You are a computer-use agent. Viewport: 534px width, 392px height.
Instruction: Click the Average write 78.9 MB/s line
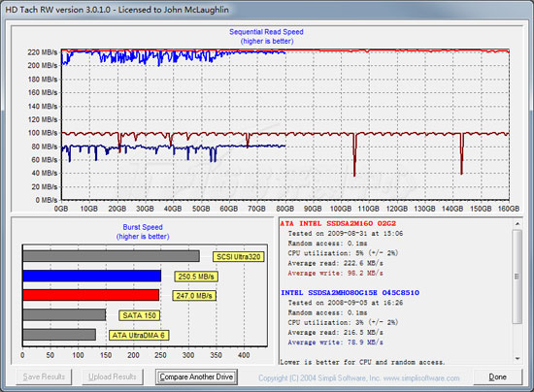[x=336, y=343]
